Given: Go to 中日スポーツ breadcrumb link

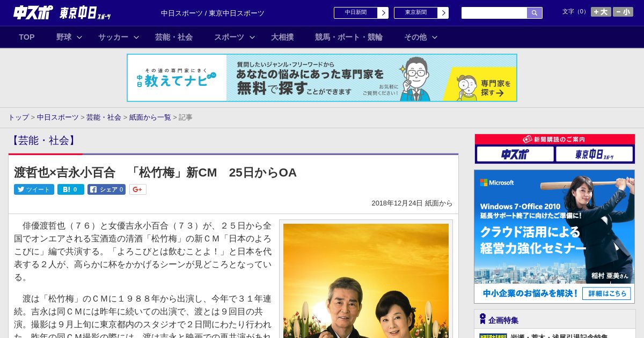Looking at the screenshot, I should pyautogui.click(x=58, y=117).
